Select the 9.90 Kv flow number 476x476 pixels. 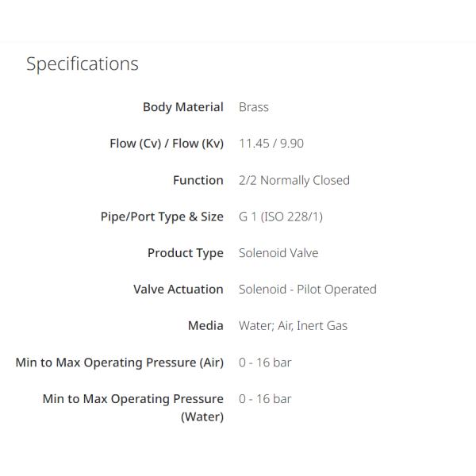[290, 144]
